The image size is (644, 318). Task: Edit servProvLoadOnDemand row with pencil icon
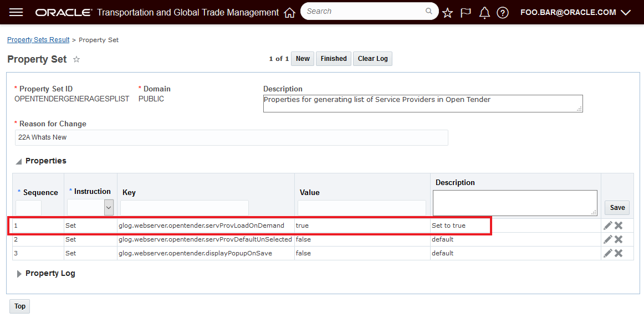pyautogui.click(x=608, y=225)
